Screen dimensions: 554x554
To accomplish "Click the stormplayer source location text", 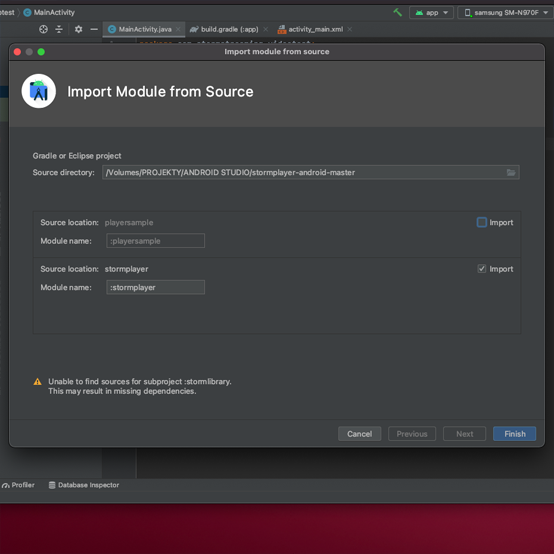I will coord(126,269).
